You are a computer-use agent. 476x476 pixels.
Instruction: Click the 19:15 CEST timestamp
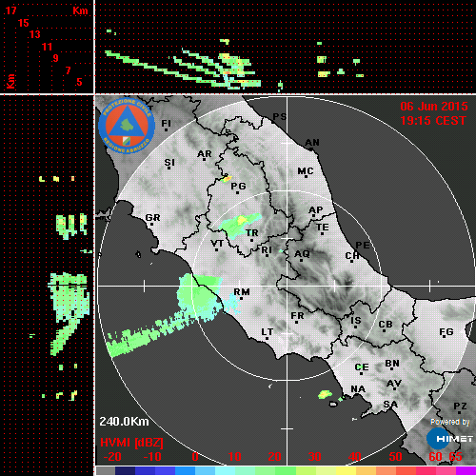(x=433, y=121)
